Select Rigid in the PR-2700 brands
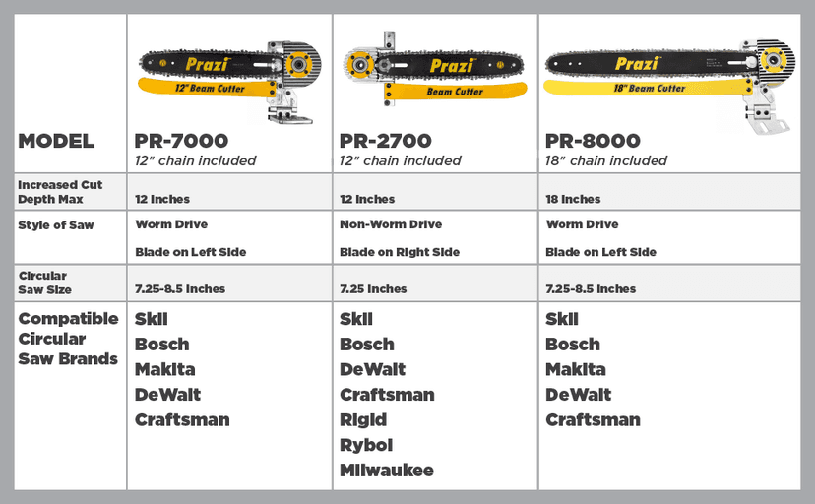 362,420
